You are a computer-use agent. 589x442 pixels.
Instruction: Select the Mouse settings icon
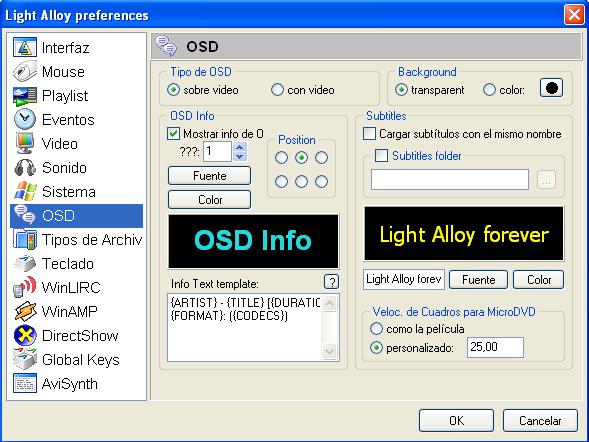25,71
